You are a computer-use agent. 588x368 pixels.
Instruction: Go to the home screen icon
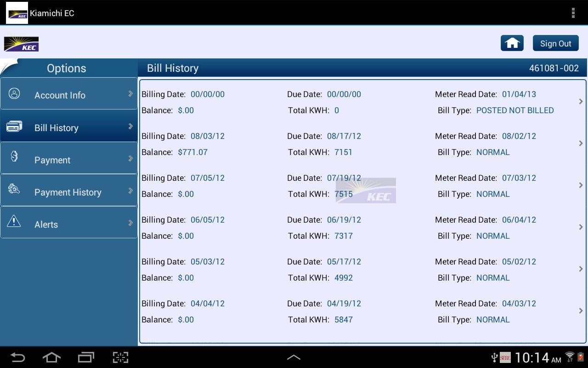[x=512, y=43]
